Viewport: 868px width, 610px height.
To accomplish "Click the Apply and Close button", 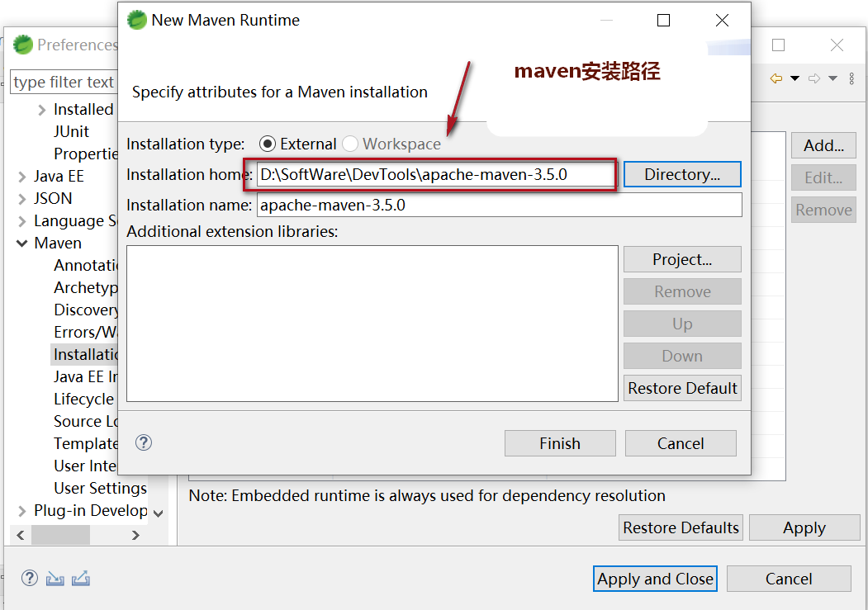I will click(656, 579).
